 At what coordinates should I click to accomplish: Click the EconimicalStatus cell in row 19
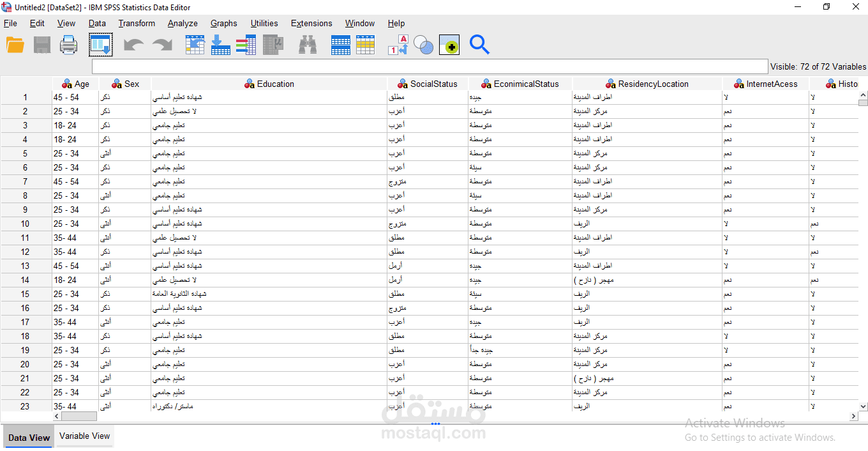[x=520, y=350]
